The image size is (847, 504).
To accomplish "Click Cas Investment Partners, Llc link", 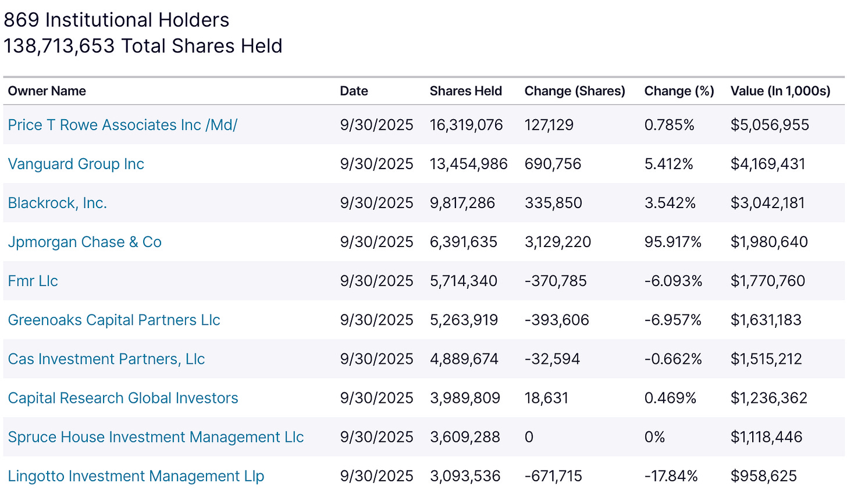I will (106, 359).
